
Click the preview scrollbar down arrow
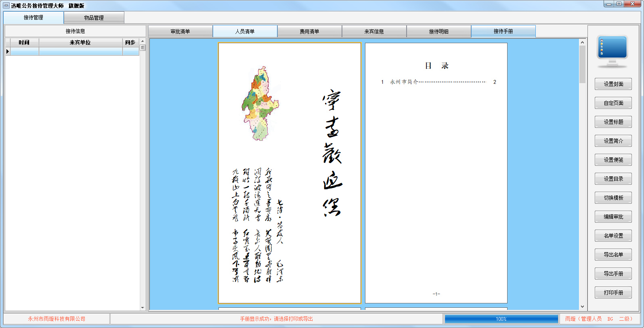(x=582, y=307)
